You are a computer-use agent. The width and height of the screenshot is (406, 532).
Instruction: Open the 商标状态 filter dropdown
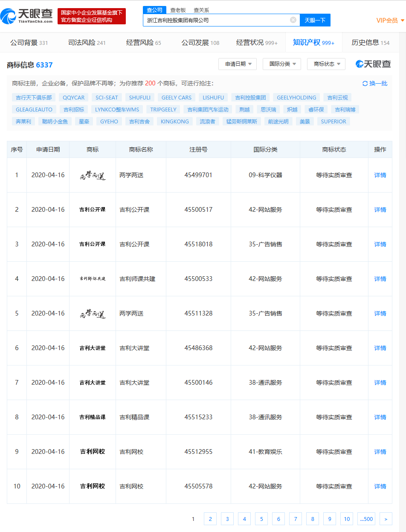tap(326, 63)
